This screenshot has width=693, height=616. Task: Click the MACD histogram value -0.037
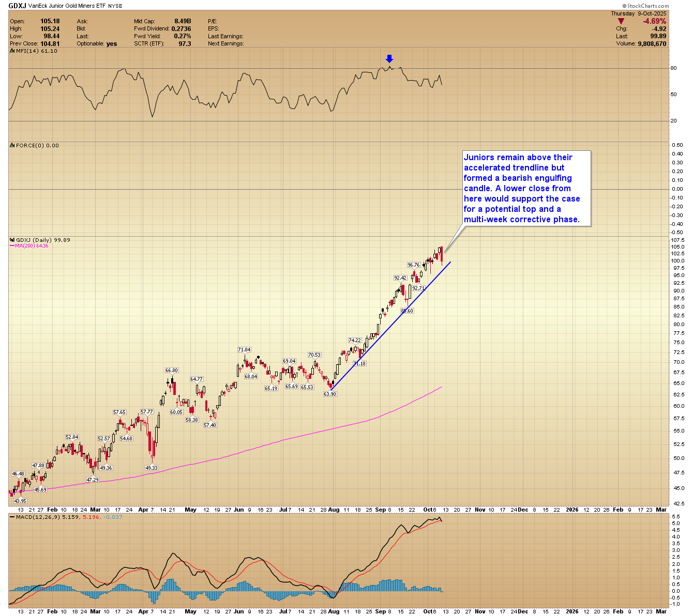pyautogui.click(x=113, y=517)
